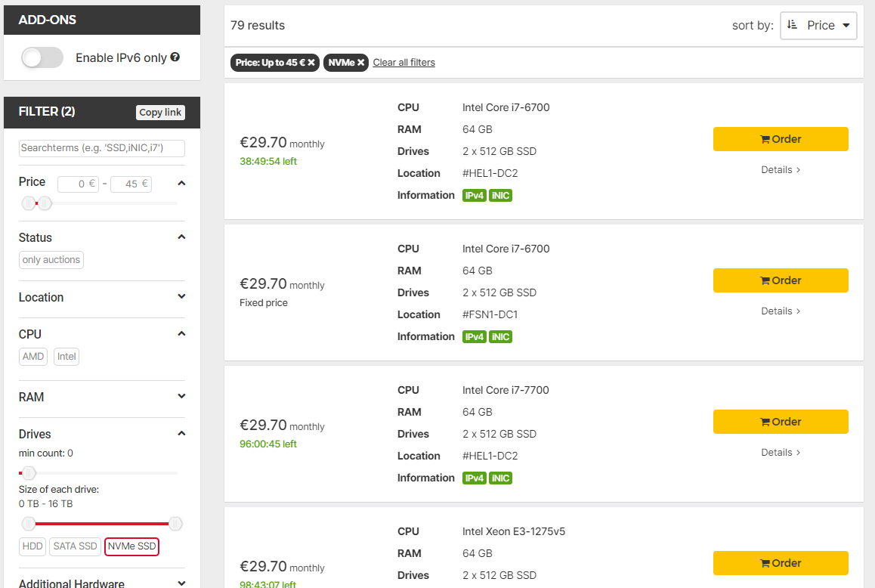Open Details for the i7-7700 server
Viewport: 875px width, 588px height.
pyautogui.click(x=781, y=452)
